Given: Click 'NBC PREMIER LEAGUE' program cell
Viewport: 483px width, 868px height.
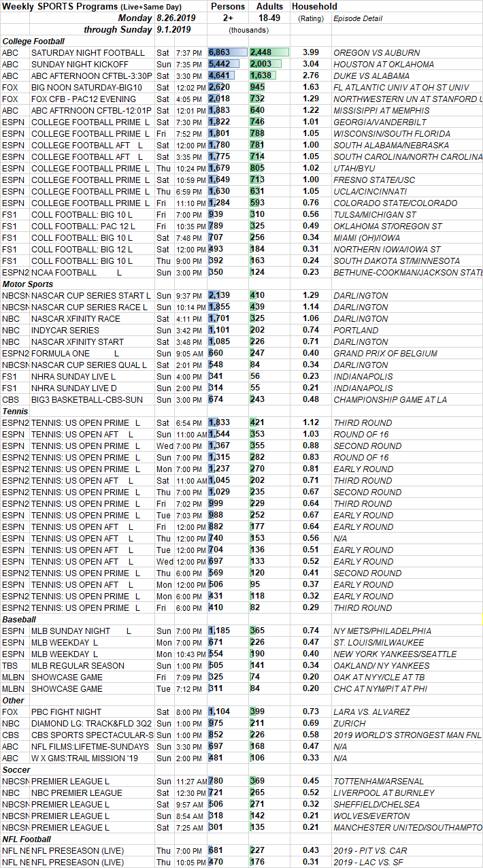Looking at the screenshot, I should coord(77,792).
